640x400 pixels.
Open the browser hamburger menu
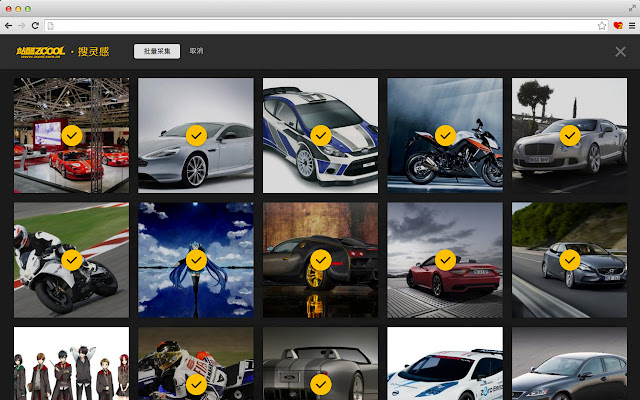click(632, 26)
